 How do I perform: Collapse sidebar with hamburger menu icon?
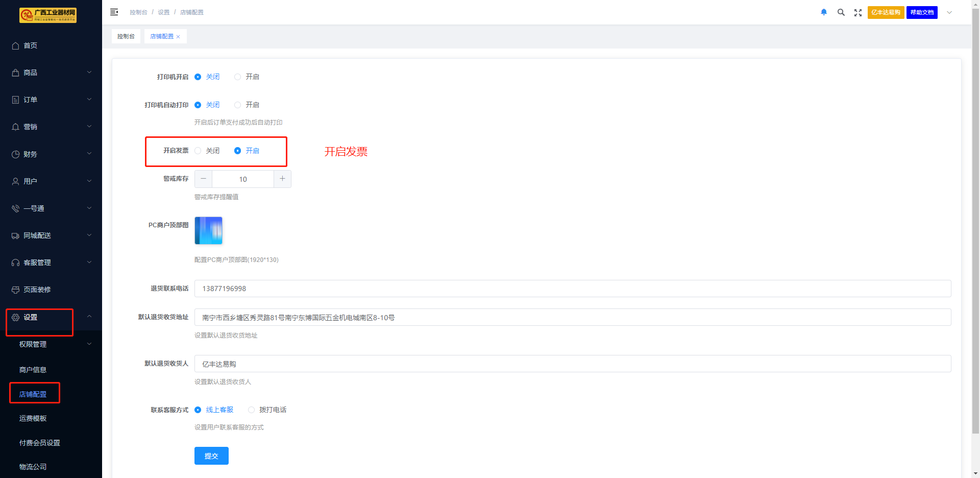[x=114, y=12]
